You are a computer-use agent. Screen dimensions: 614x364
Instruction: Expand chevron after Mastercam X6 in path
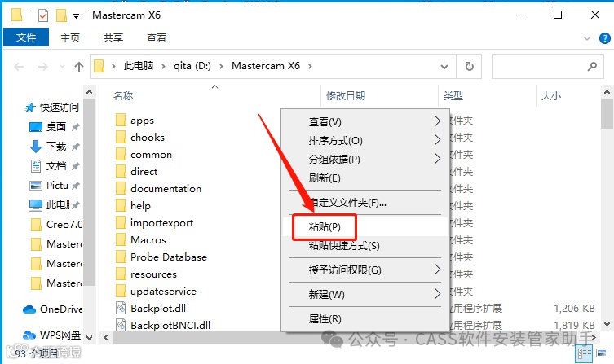310,67
